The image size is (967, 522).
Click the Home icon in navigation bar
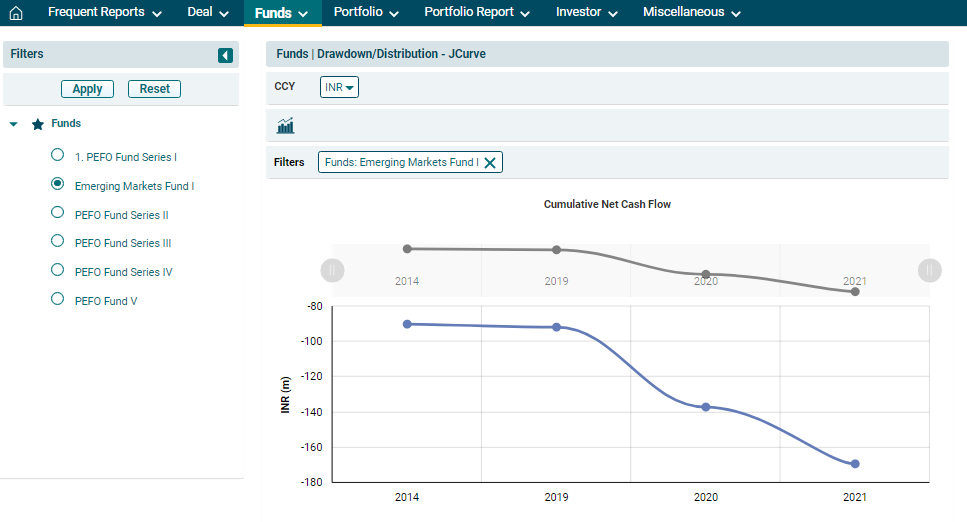[15, 13]
